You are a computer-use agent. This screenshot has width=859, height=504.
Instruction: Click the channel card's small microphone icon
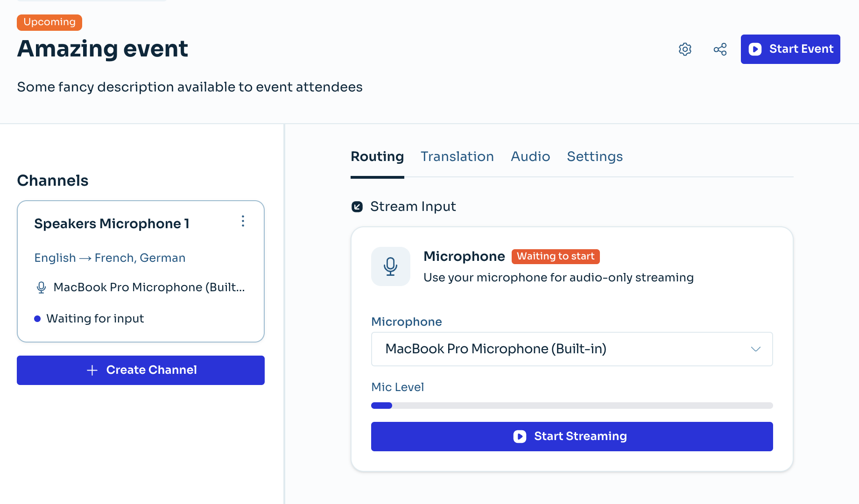click(x=42, y=287)
